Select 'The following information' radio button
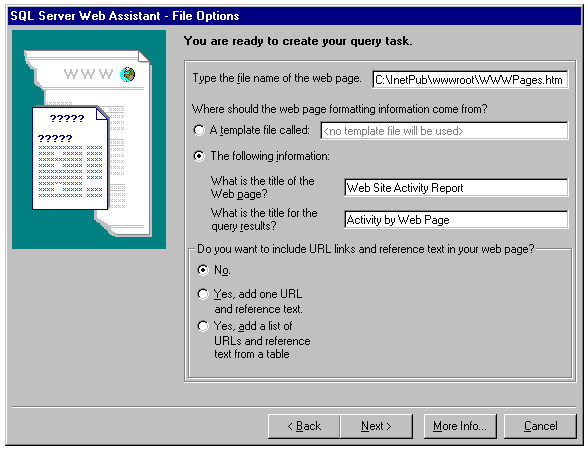The width and height of the screenshot is (588, 450). point(199,156)
